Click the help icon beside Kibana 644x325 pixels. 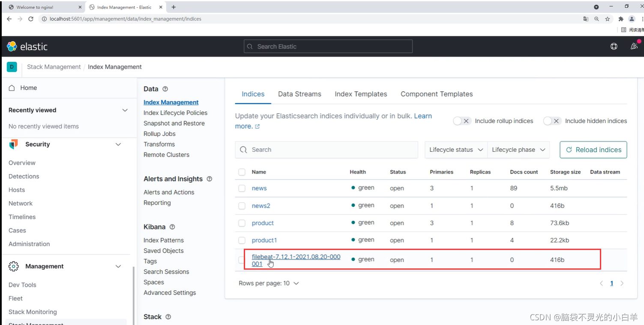tap(172, 227)
